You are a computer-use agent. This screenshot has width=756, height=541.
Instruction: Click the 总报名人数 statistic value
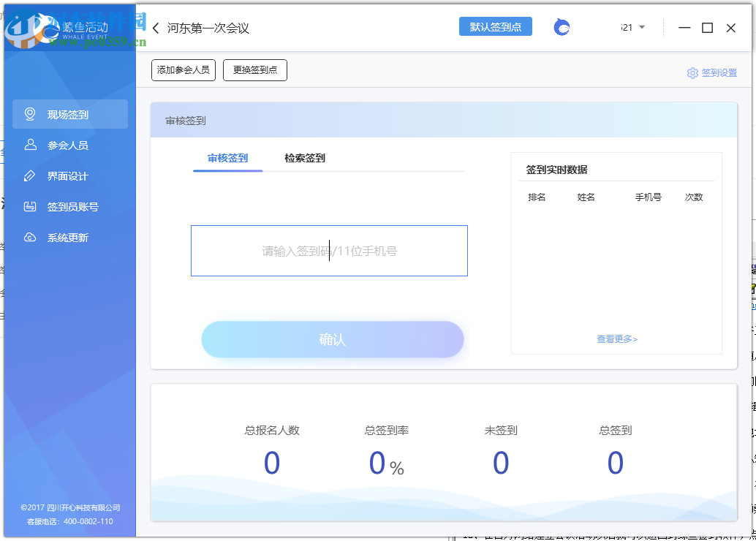point(271,463)
